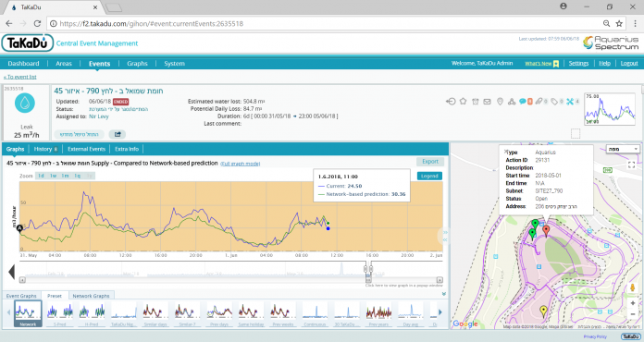Toggle the graph Legend
644x342 pixels.
point(429,176)
